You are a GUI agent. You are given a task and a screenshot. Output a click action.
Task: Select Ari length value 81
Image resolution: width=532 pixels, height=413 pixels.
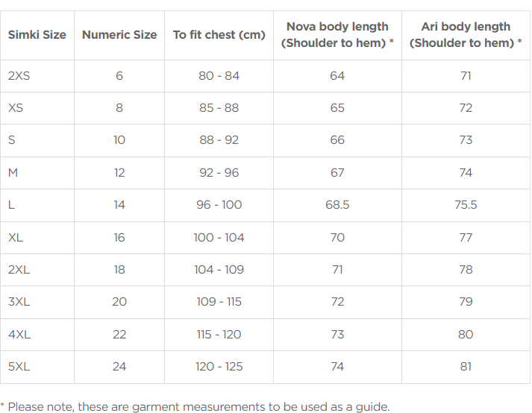pos(466,367)
